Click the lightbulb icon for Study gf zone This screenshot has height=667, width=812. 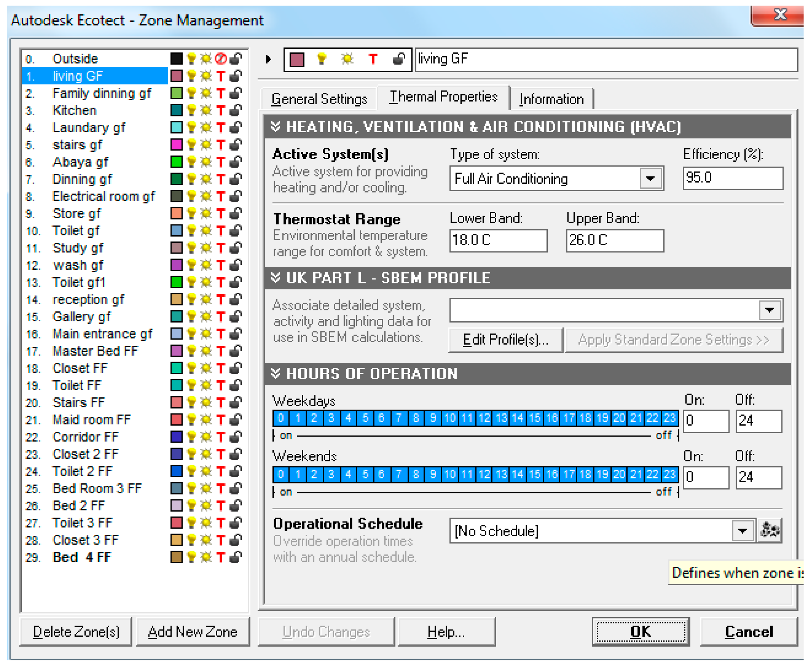191,248
